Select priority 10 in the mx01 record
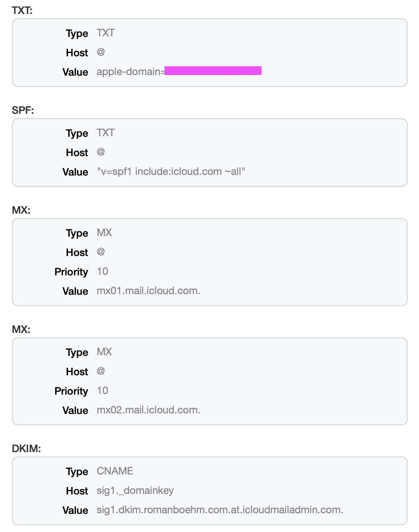 tap(102, 271)
